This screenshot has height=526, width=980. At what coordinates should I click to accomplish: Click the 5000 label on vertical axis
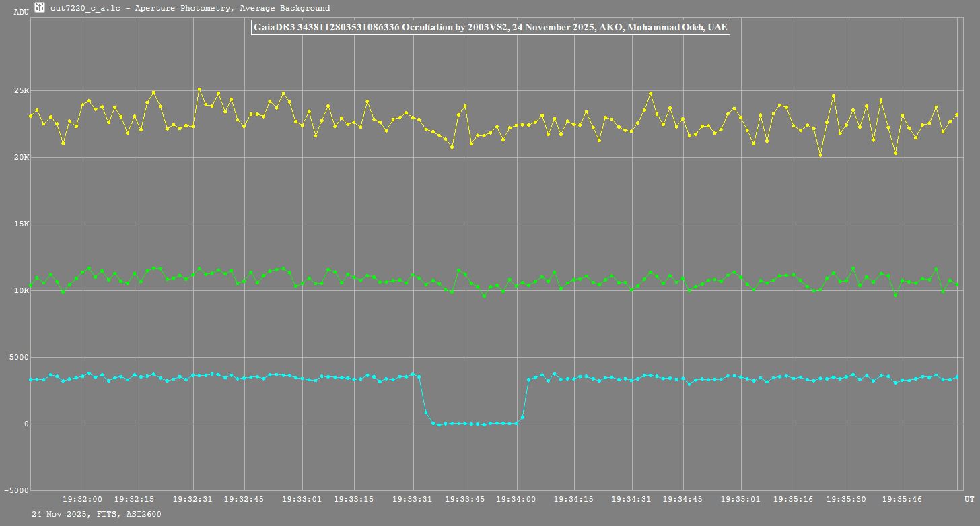pyautogui.click(x=19, y=358)
